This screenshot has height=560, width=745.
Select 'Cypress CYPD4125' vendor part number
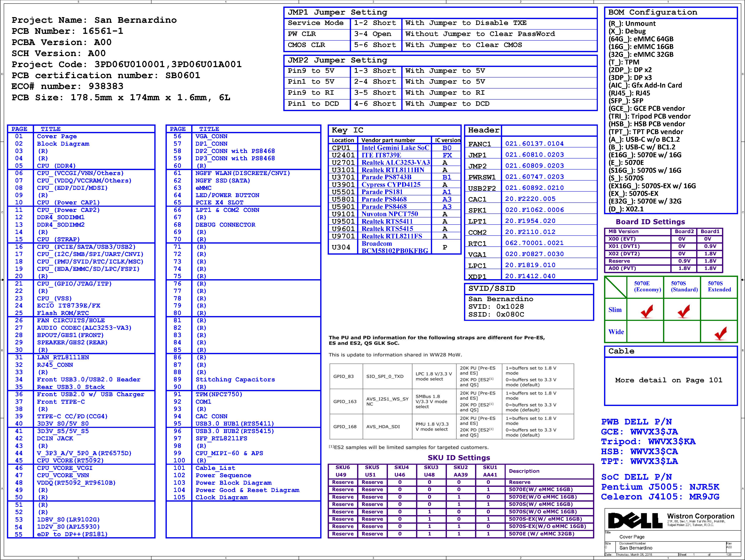click(x=391, y=185)
